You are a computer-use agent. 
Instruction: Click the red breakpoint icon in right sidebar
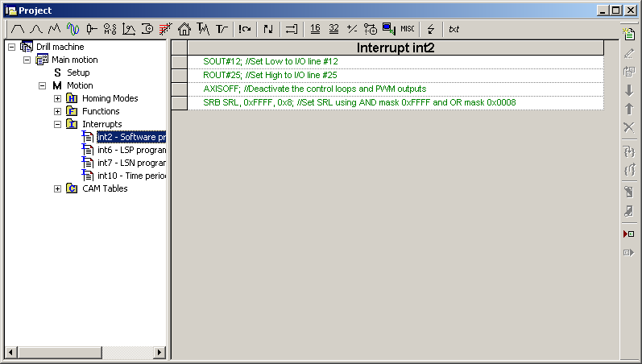628,234
